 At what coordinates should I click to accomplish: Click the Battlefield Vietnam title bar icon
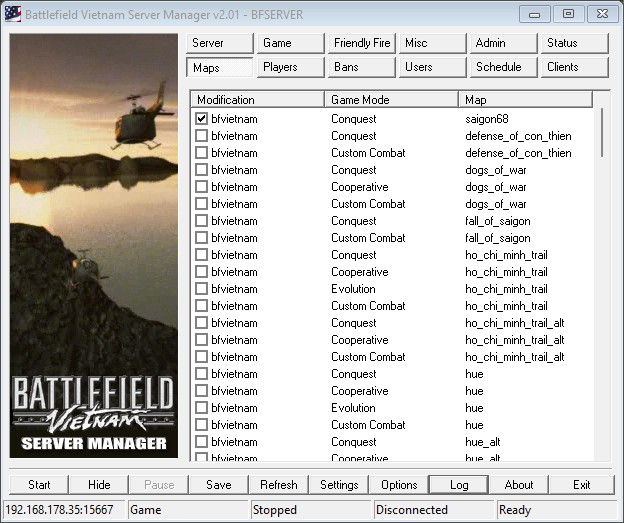[14, 14]
